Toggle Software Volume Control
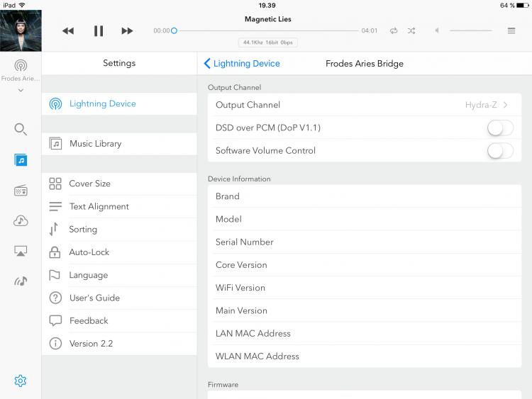 (x=500, y=151)
